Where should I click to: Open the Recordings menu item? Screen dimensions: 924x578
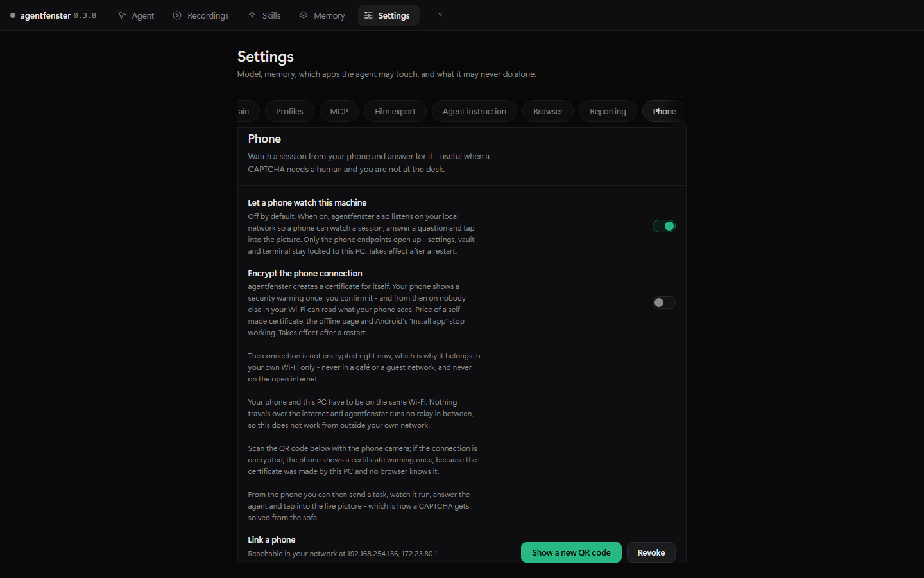coord(200,15)
